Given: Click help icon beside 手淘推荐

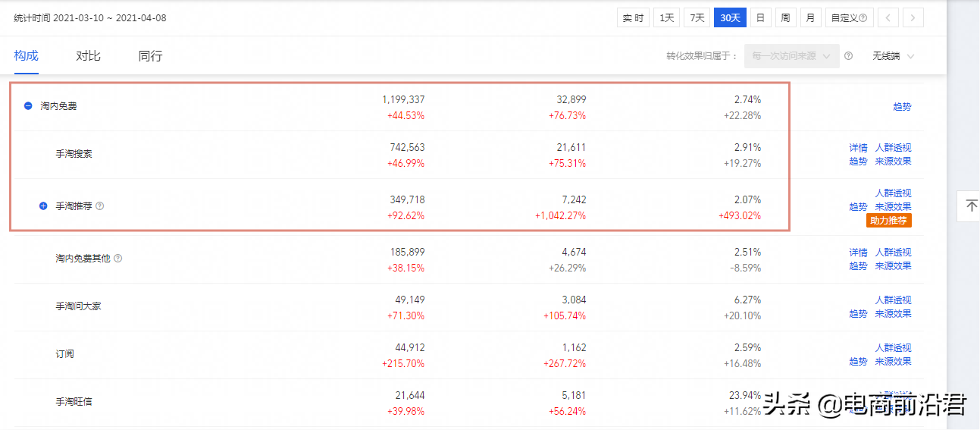Looking at the screenshot, I should coord(100,206).
